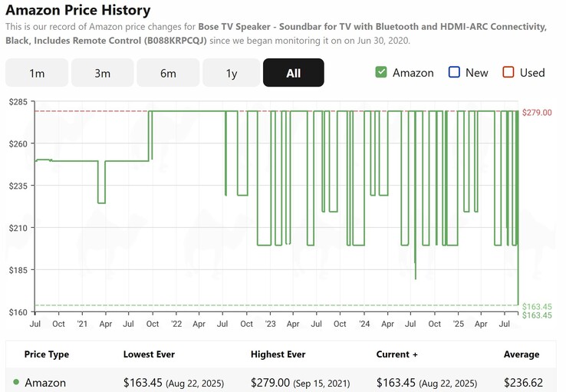This screenshot has width=566, height=392.
Task: Click the '23 year marker on x-axis
Action: tap(270, 324)
